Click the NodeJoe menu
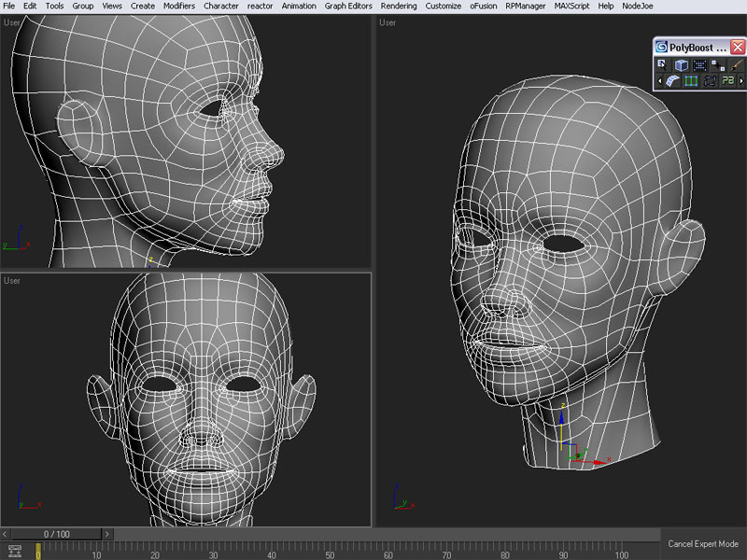Screen dimensions: 747x560 click(638, 7)
